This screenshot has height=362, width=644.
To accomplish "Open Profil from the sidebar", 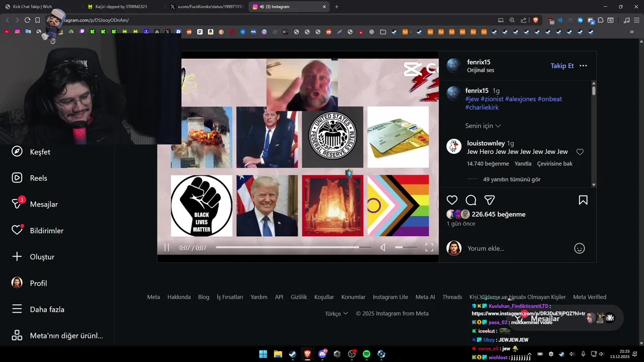I will point(29,283).
